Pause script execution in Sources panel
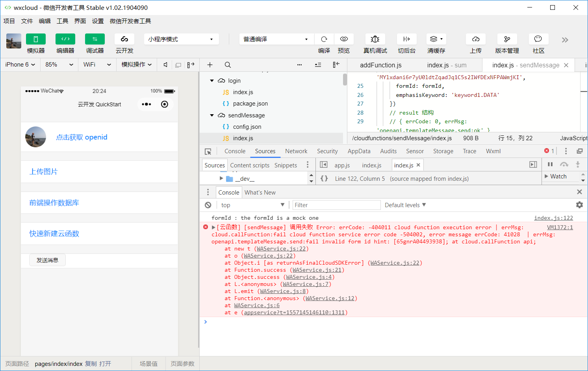This screenshot has height=371, width=588. [550, 165]
